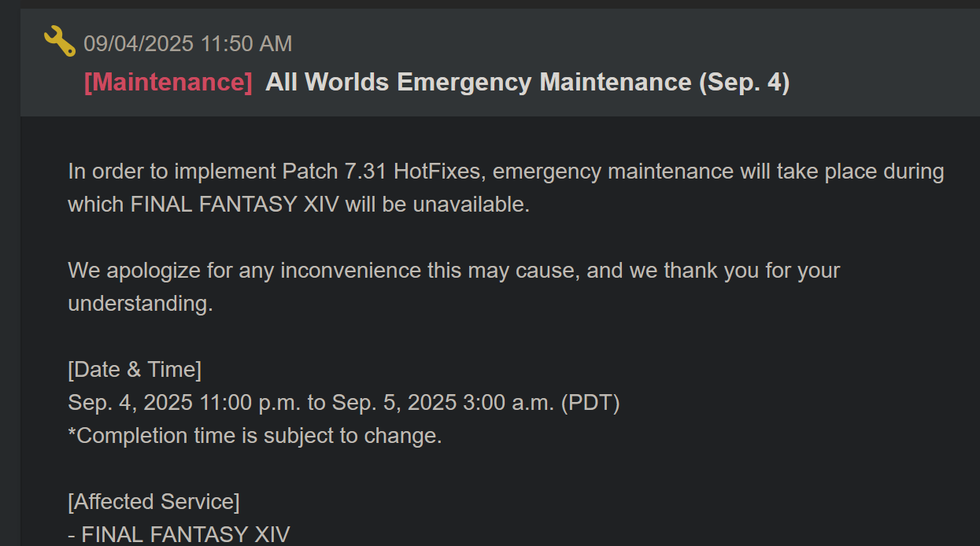Screen dimensions: 980x546
Task: Click the Sep. 5, 2025 3:00 a.m. end time
Action: (x=443, y=403)
